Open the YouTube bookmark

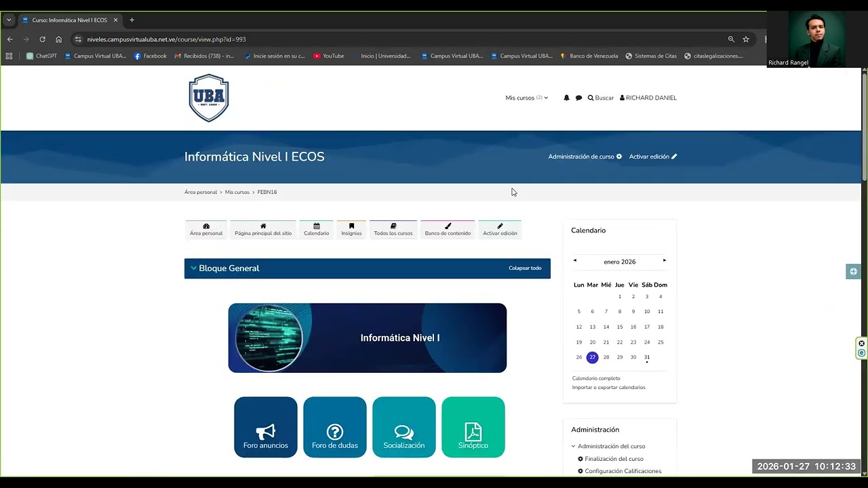coord(328,56)
